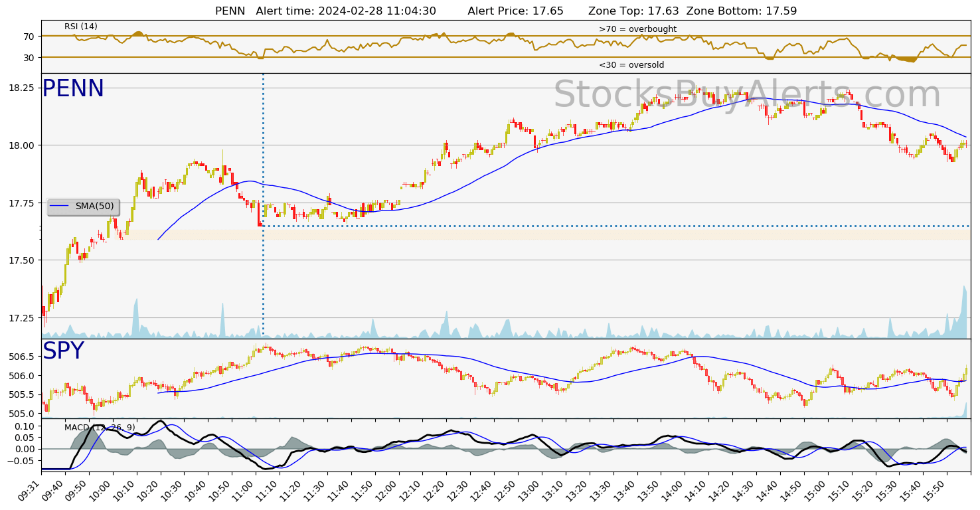Viewport: 980px width, 510px height.
Task: Click the SPY 506.0 axis label
Action: [x=23, y=376]
